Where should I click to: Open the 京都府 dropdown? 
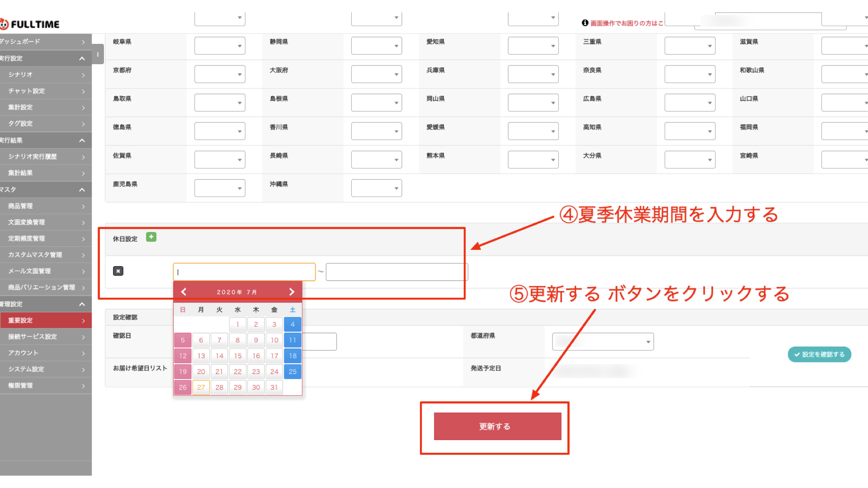pos(220,74)
